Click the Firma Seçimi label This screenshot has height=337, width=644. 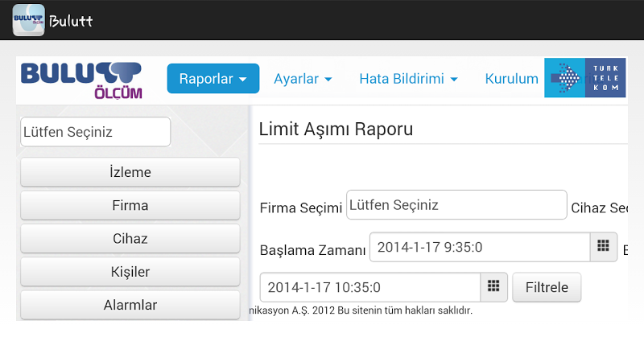[x=300, y=208]
